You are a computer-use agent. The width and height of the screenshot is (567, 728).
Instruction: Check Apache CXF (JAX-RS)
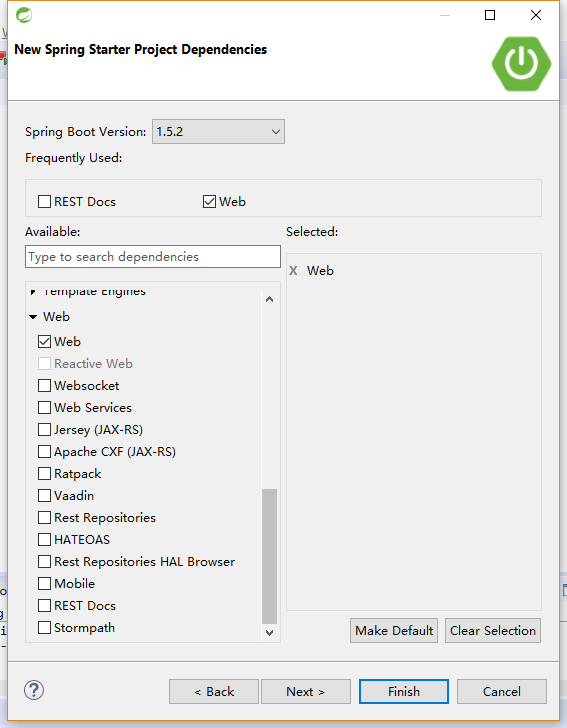[45, 452]
